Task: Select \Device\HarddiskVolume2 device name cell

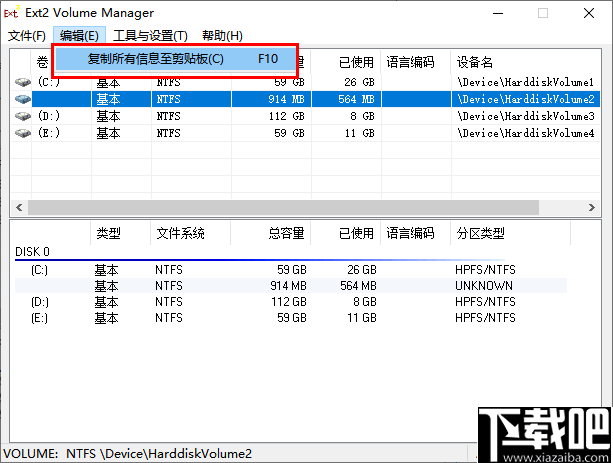Action: click(526, 99)
